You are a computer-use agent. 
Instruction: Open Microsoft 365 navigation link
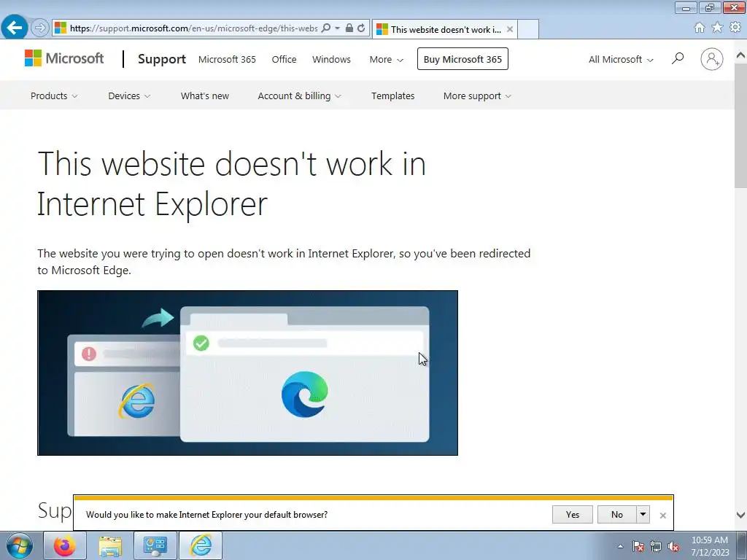click(x=227, y=60)
